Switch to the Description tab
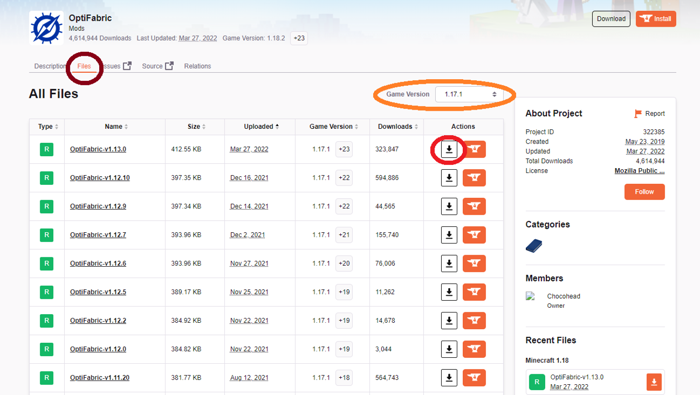Image resolution: width=700 pixels, height=395 pixels. point(50,66)
